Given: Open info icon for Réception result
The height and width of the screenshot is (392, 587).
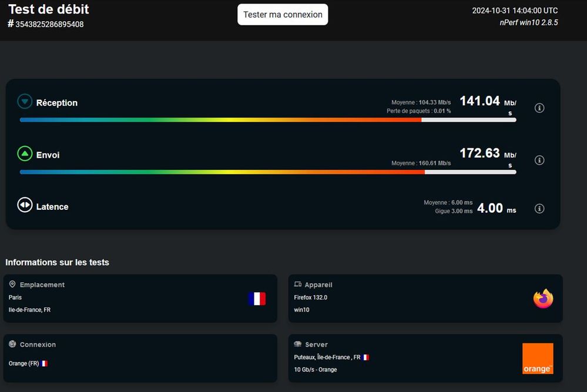Looking at the screenshot, I should tap(539, 108).
